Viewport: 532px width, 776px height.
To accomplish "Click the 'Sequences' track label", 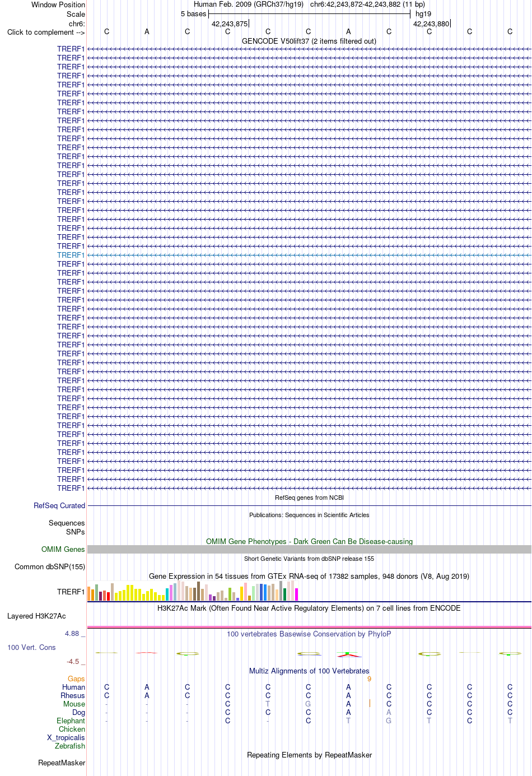I will point(67,523).
